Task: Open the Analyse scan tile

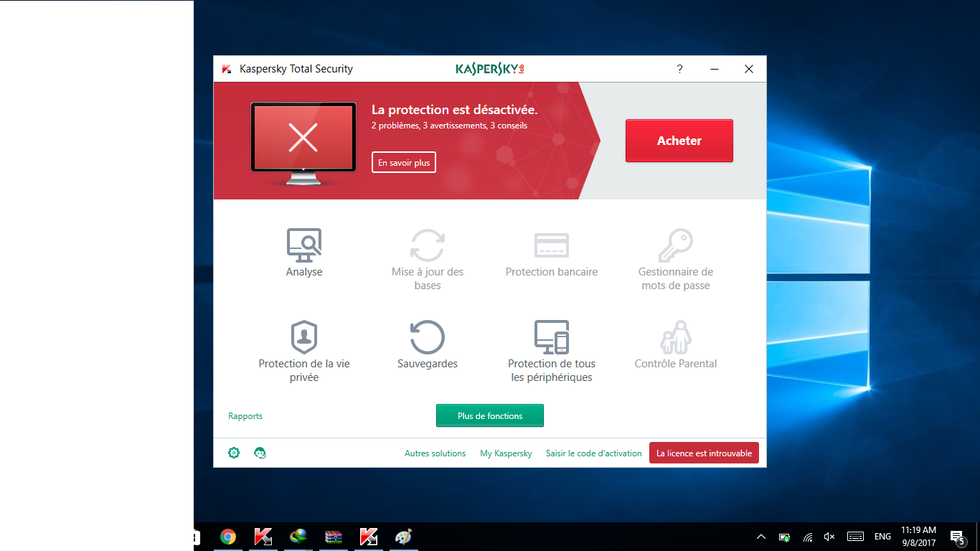Action: point(304,253)
